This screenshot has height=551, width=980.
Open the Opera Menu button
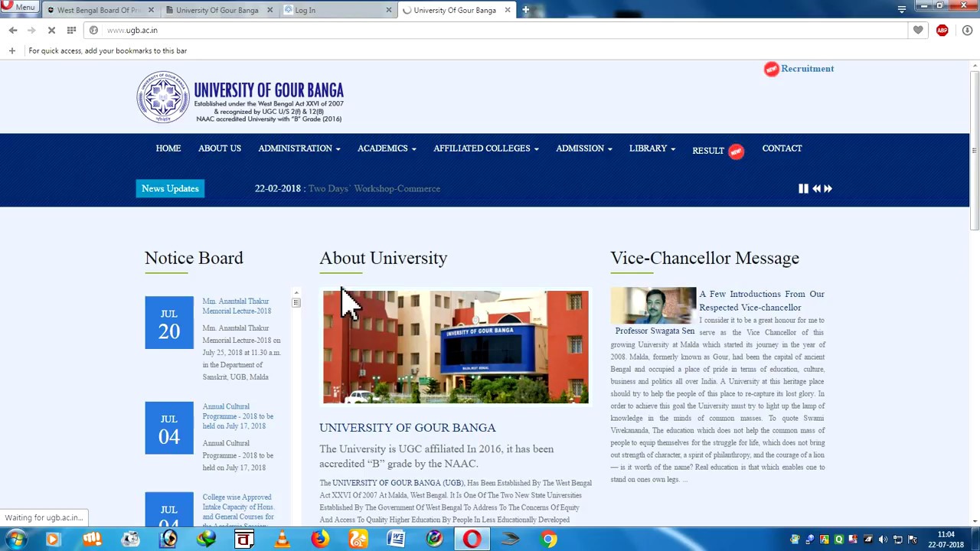(18, 7)
